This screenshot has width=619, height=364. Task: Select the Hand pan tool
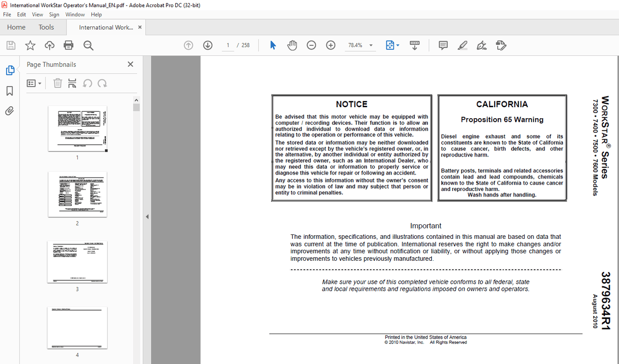tap(292, 45)
